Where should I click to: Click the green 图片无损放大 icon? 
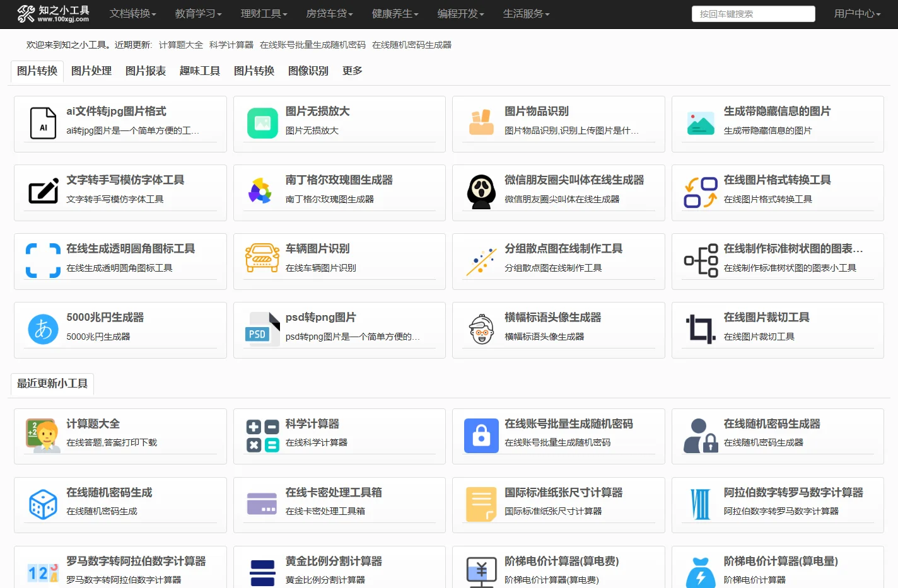click(262, 123)
